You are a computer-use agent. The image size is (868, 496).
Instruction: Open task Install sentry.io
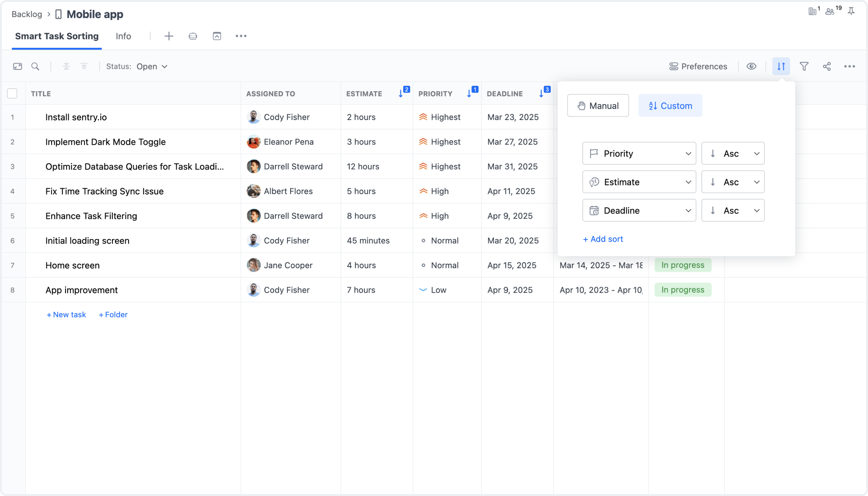pos(76,117)
